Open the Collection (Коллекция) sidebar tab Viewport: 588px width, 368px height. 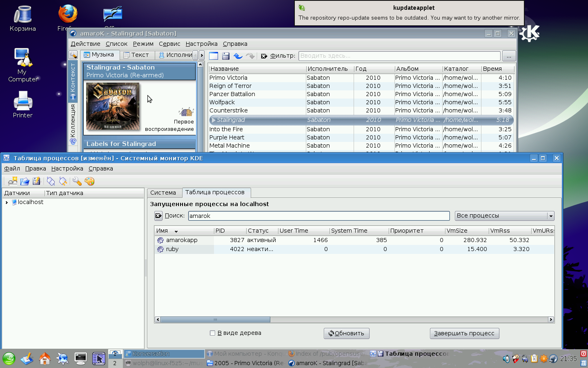point(73,125)
